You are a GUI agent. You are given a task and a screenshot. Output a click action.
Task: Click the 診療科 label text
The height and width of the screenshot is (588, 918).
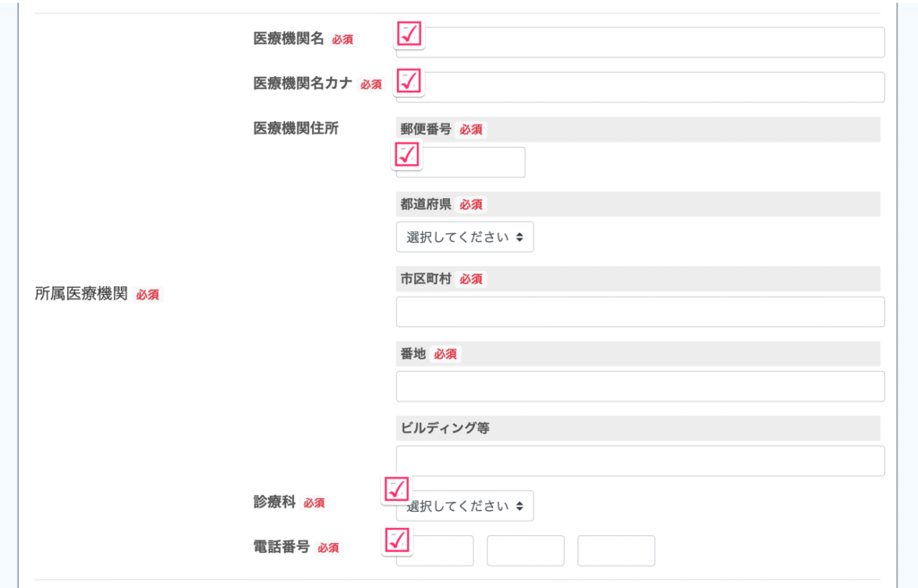[274, 502]
